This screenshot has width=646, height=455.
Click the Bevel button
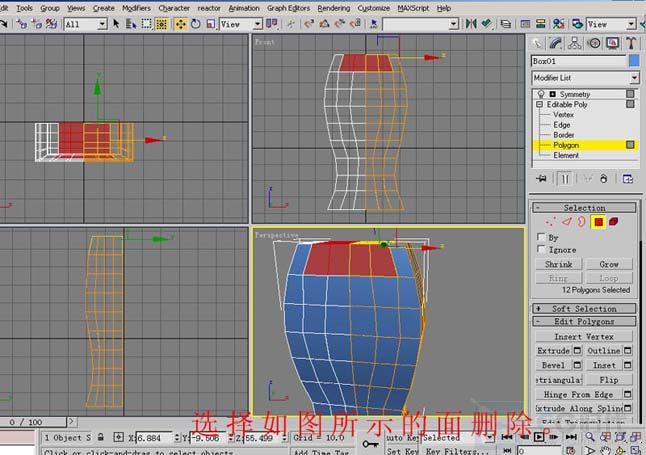[553, 365]
